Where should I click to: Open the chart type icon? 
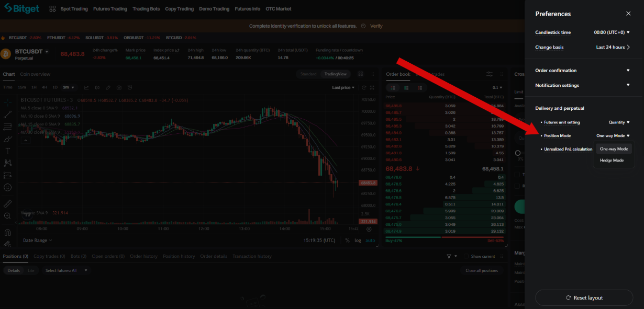tap(86, 87)
